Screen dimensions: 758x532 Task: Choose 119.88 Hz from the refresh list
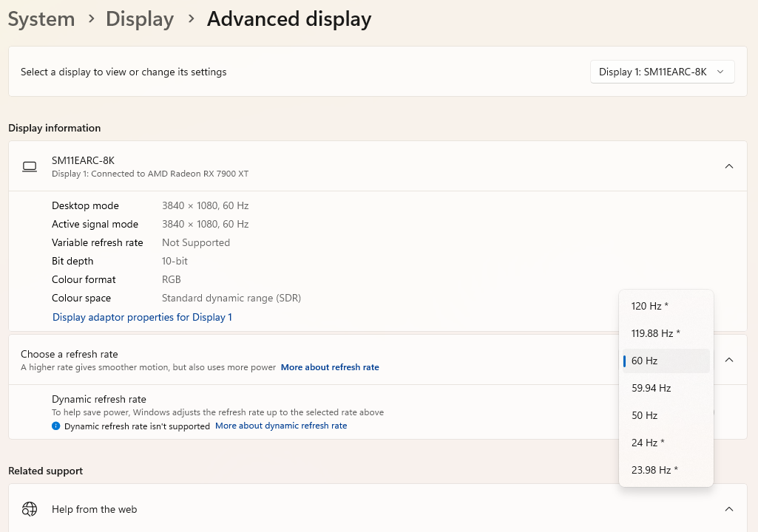pyautogui.click(x=666, y=333)
